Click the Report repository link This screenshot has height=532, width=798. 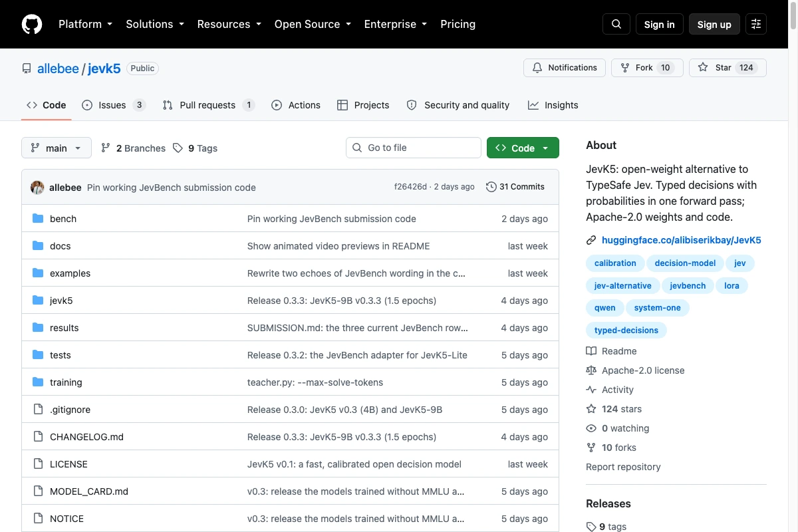pyautogui.click(x=623, y=467)
